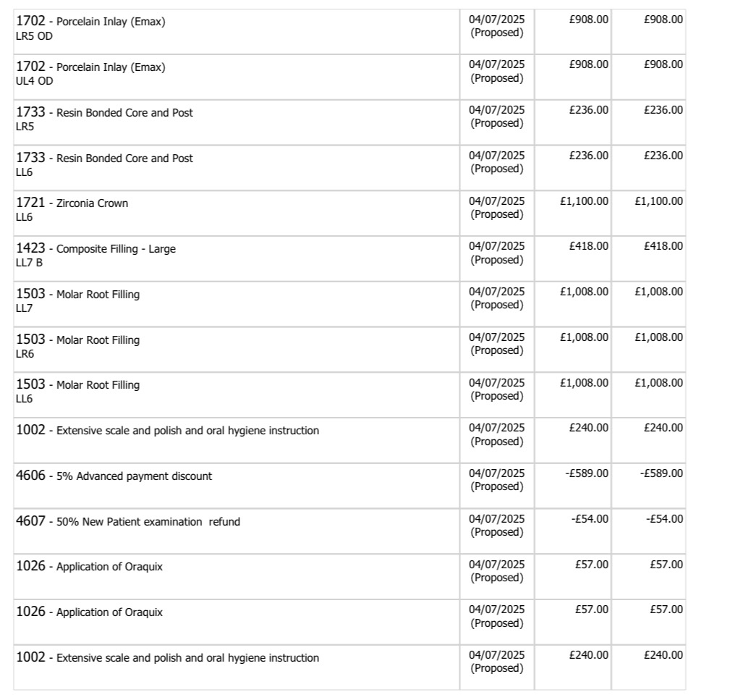Click the Molar Root Filling LR6 entry
Viewport: 730px width, 700px height.
click(x=98, y=340)
